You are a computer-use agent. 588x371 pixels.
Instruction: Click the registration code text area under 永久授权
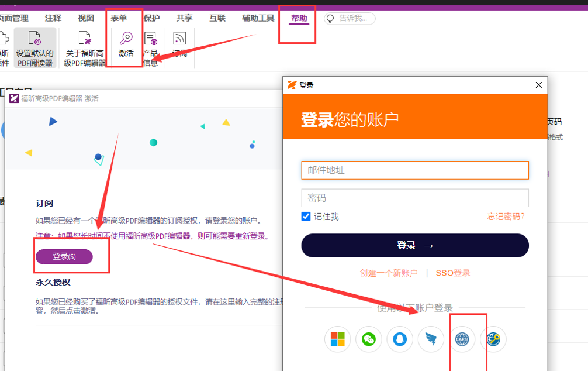[x=160, y=348]
